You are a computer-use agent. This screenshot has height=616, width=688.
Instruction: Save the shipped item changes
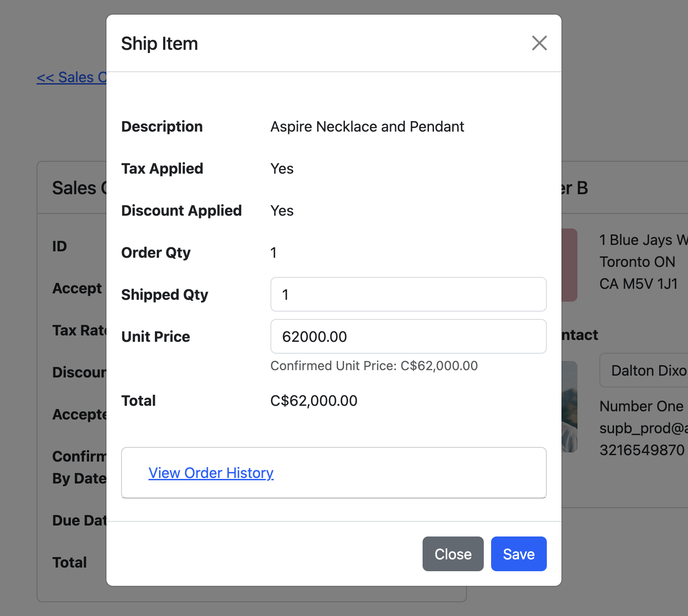(519, 554)
